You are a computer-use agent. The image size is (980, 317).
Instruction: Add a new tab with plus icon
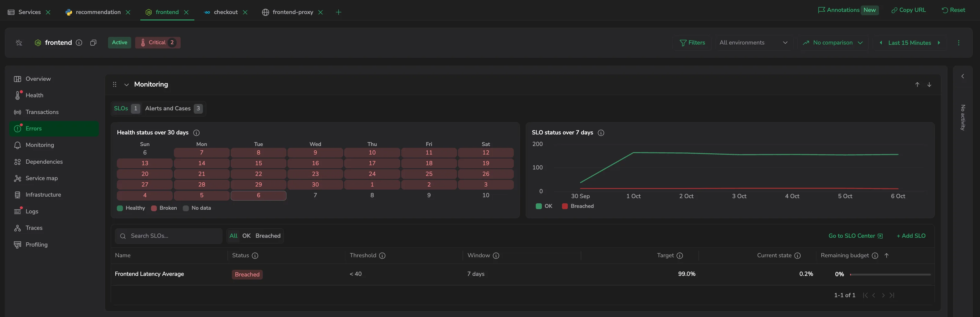click(x=339, y=12)
